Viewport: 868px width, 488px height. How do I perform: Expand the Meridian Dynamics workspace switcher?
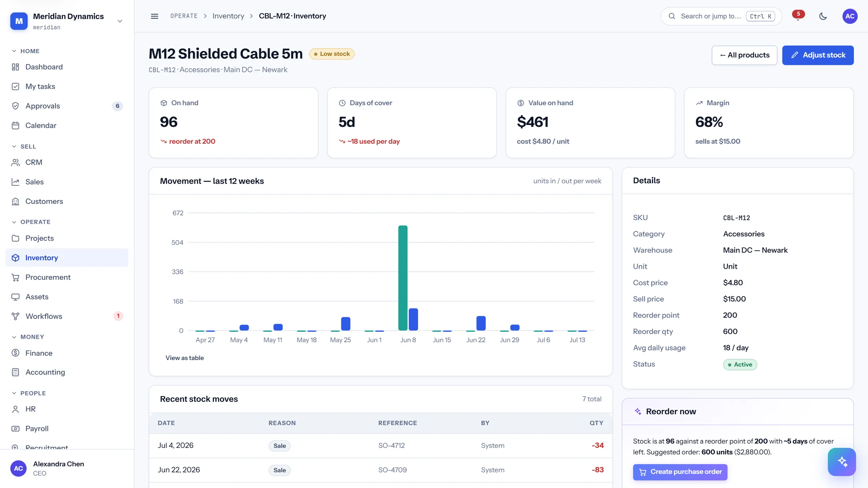point(120,21)
